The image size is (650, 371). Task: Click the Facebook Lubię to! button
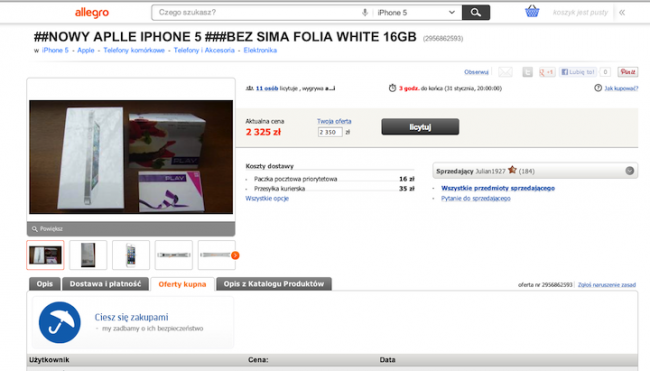pos(578,72)
